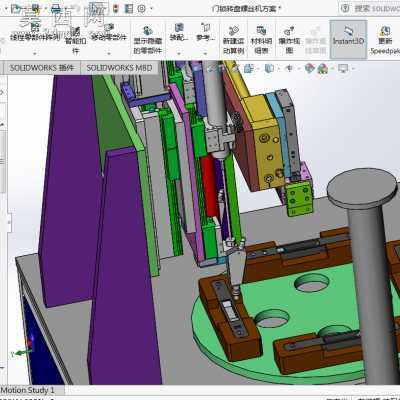Click 爆炸视图 exploded view tool
The width and height of the screenshot is (400, 400).
pos(289,40)
